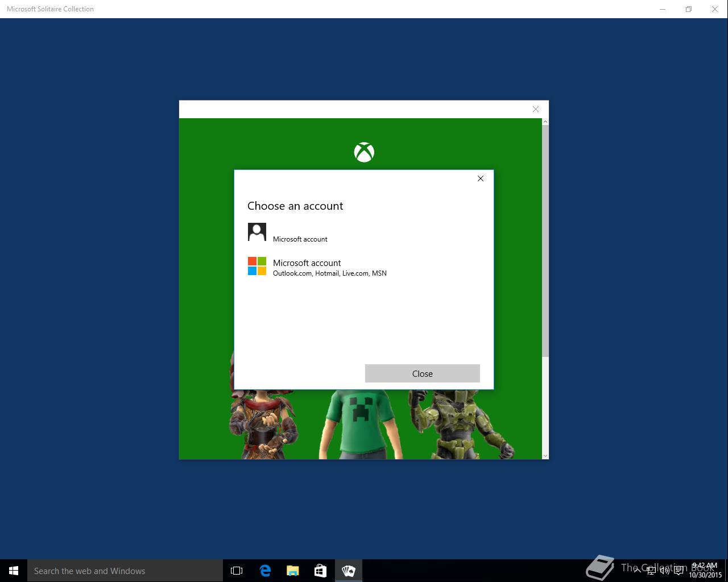The image size is (728, 582).
Task: Click the Search the web and Windows box
Action: pyautogui.click(x=125, y=571)
